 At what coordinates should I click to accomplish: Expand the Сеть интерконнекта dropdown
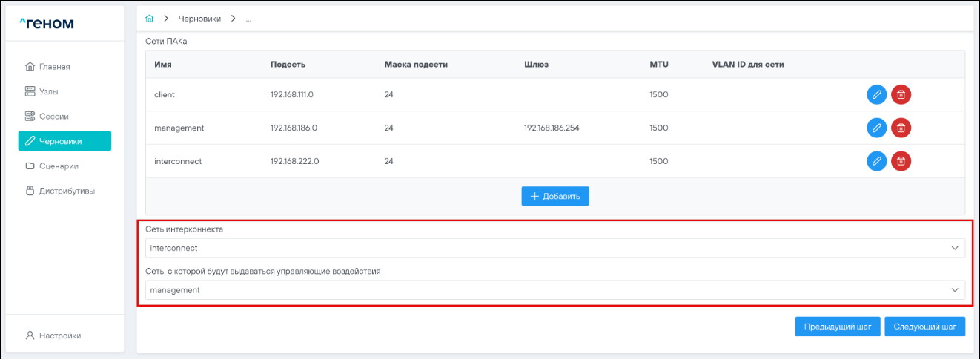coord(554,248)
